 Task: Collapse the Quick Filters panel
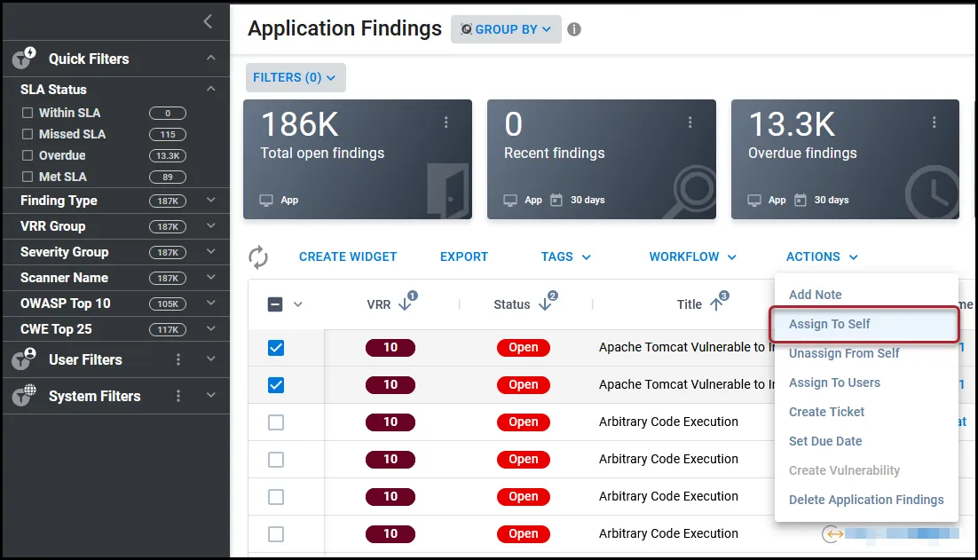point(211,58)
